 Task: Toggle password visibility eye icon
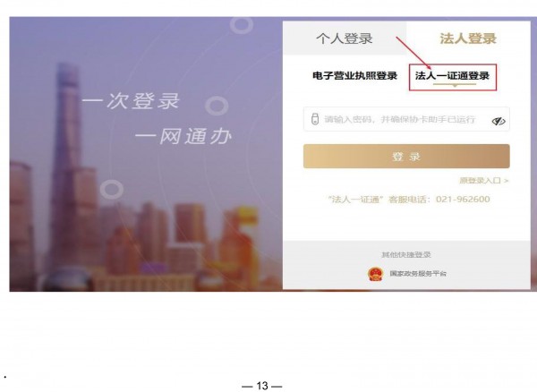tap(499, 121)
